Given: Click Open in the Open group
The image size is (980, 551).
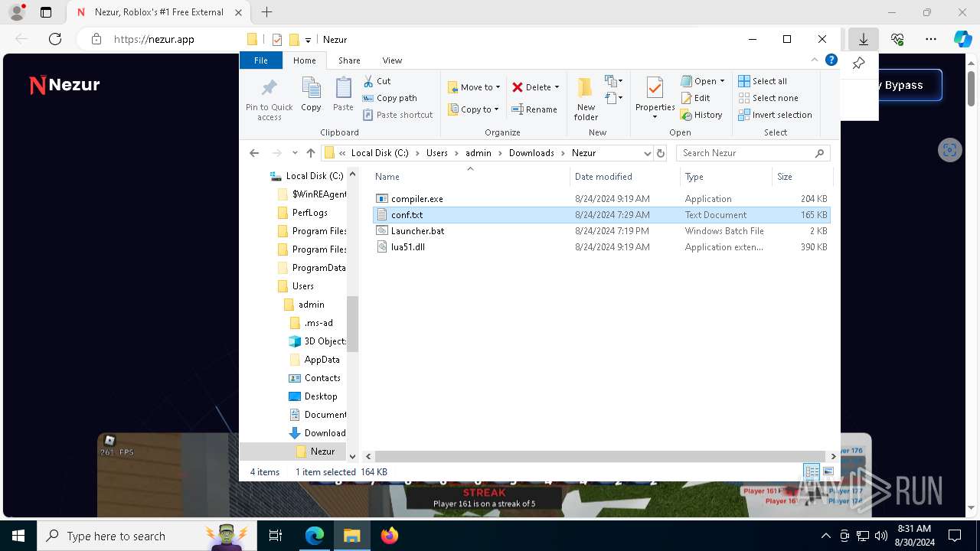Looking at the screenshot, I should click(x=698, y=81).
